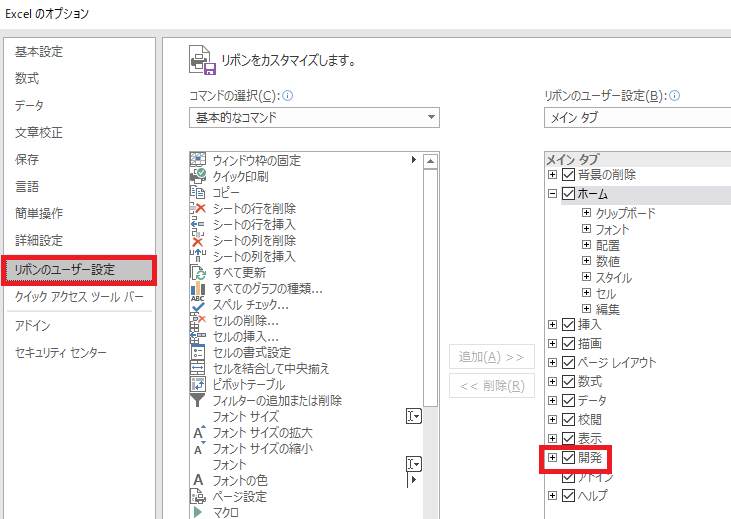Open the 基本的なコマンド dropdown

tap(314, 117)
